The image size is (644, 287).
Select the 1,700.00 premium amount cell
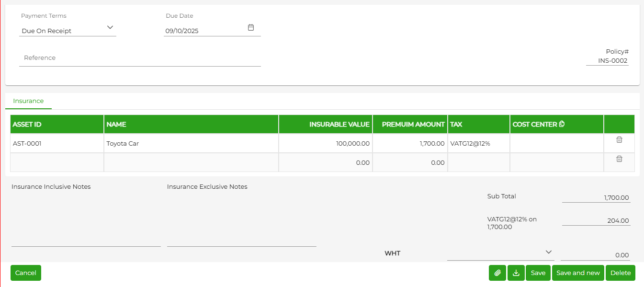pyautogui.click(x=410, y=143)
